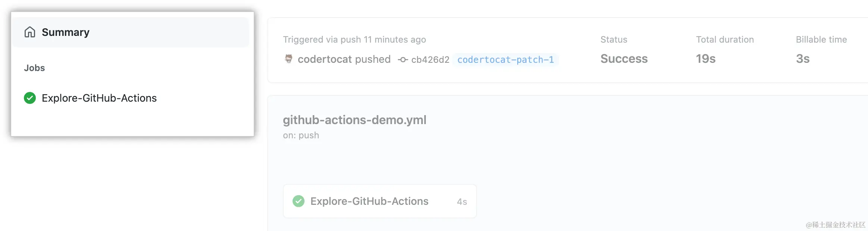Open the 3s billable time value
The image size is (868, 231).
coord(803,59)
